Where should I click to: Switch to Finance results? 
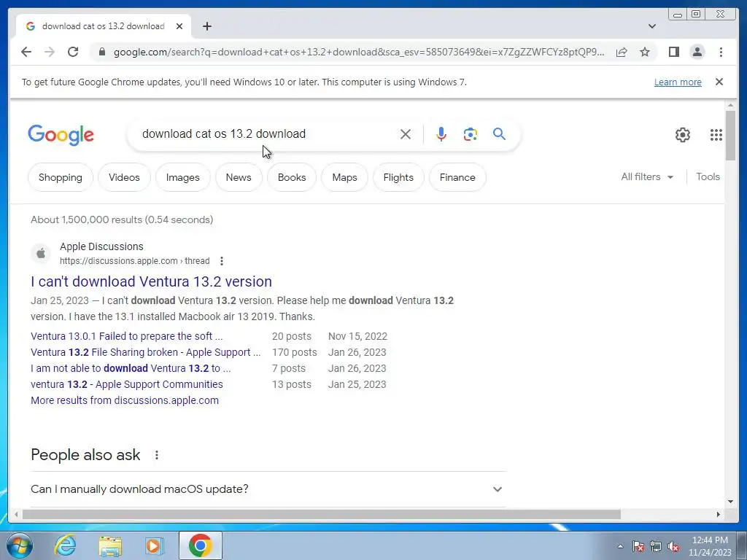pyautogui.click(x=457, y=177)
